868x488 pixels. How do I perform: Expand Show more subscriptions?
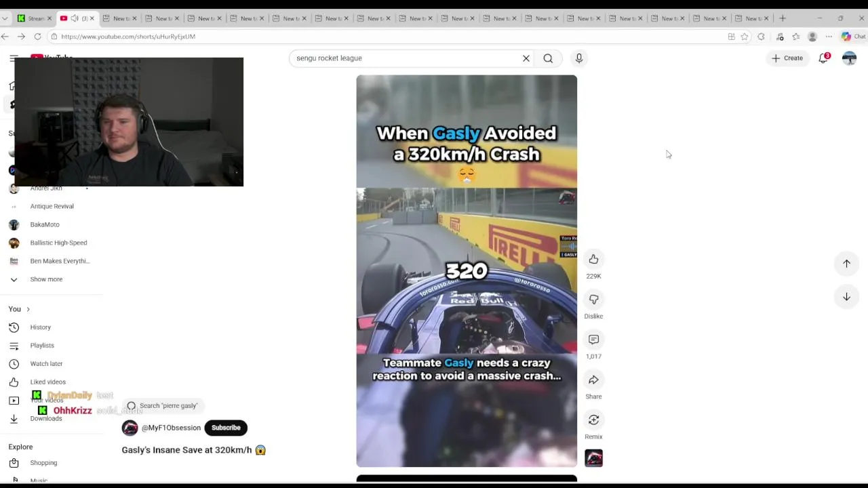pyautogui.click(x=46, y=279)
